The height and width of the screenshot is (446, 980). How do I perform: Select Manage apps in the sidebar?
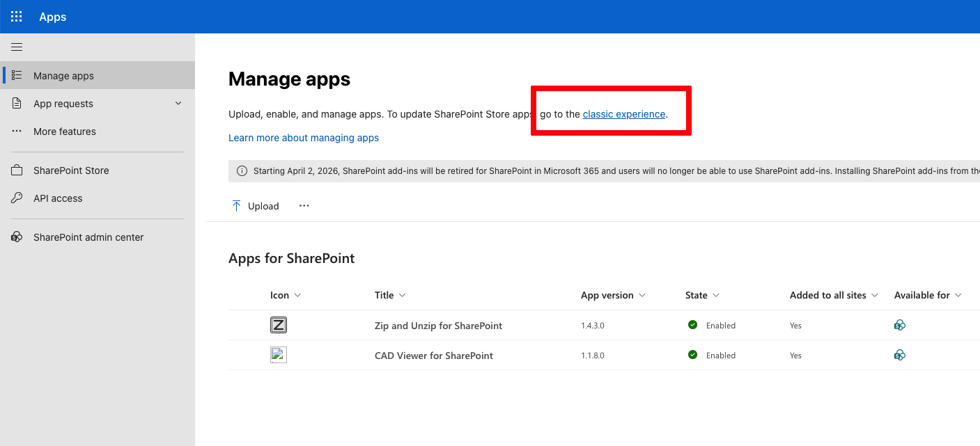tap(63, 75)
